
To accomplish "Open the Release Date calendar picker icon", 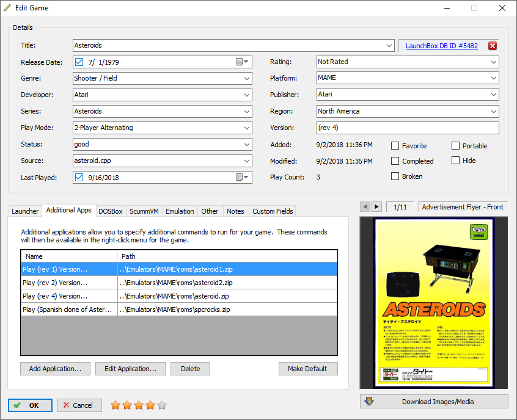I will pyautogui.click(x=242, y=62).
